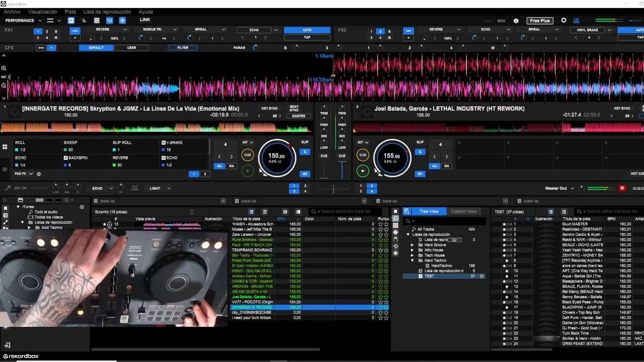
Task: Open the FX1 three-dots options button
Action: pyautogui.click(x=75, y=30)
